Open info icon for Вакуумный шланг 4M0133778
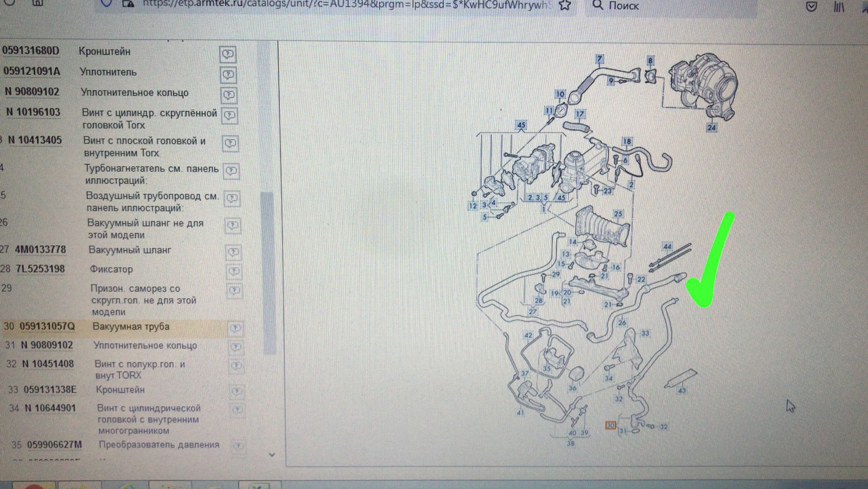 (x=233, y=252)
